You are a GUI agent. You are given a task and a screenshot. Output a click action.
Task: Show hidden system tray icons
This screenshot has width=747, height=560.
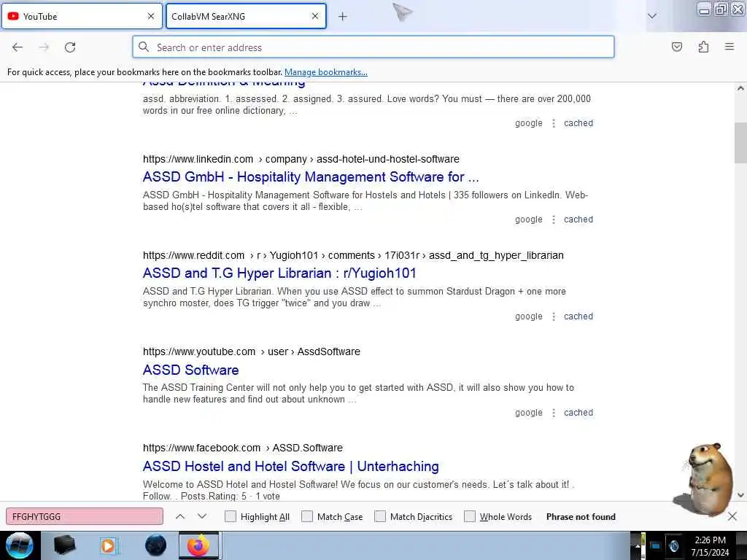click(x=638, y=546)
